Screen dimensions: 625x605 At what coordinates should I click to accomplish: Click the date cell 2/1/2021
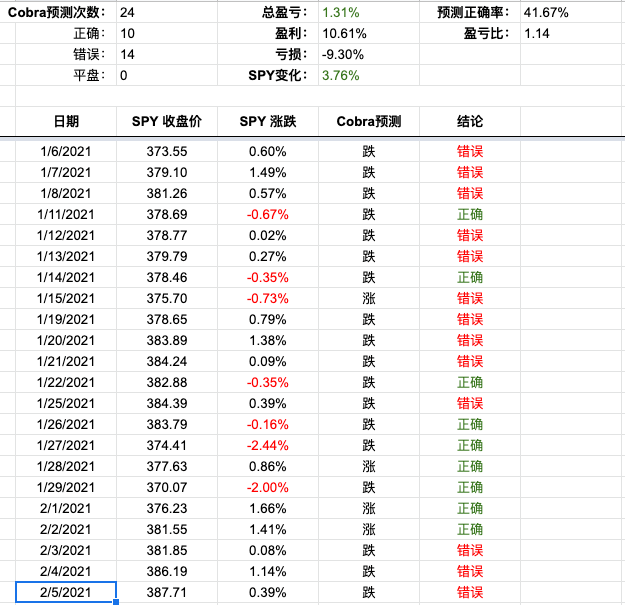(66, 509)
